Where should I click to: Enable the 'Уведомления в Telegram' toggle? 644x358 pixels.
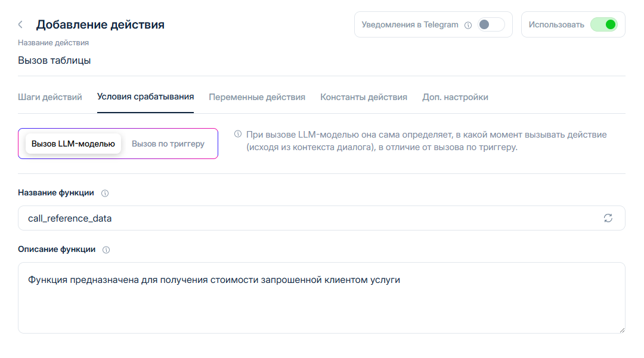490,24
